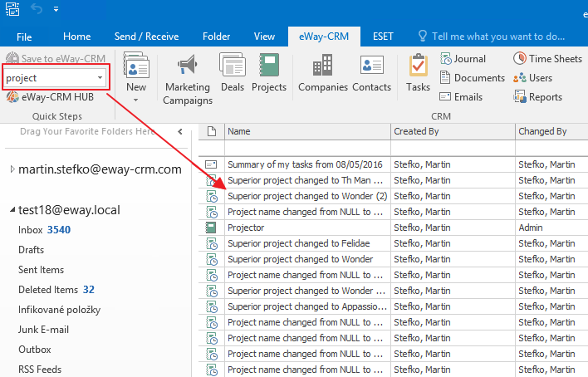The image size is (588, 377).
Task: Click journal icon beside Felidae row
Action: 212,243
